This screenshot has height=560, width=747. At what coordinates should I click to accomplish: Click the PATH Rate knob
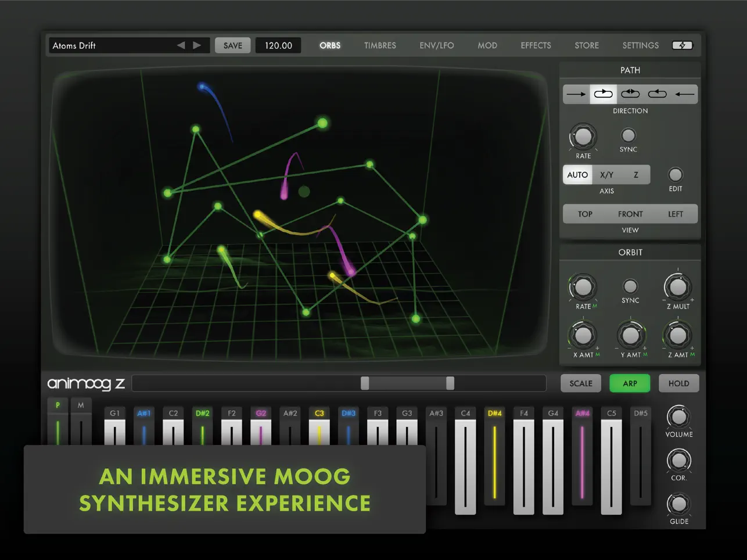pos(583,137)
